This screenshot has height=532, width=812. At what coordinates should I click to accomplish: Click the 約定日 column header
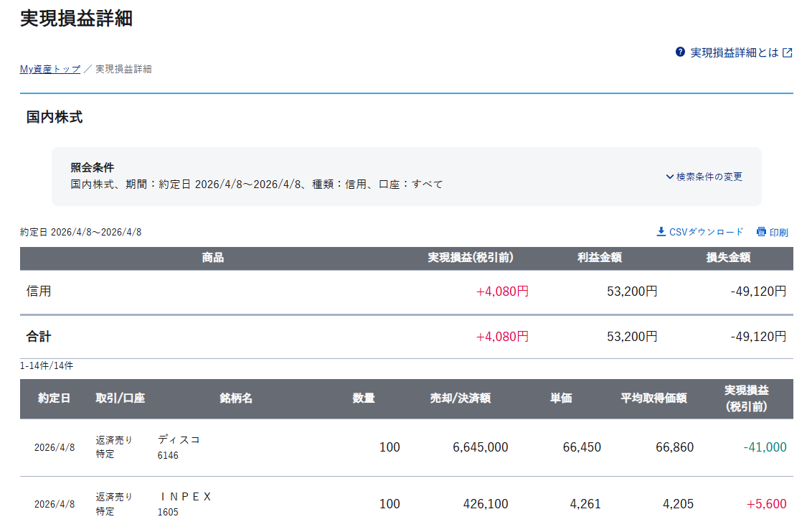pyautogui.click(x=55, y=398)
